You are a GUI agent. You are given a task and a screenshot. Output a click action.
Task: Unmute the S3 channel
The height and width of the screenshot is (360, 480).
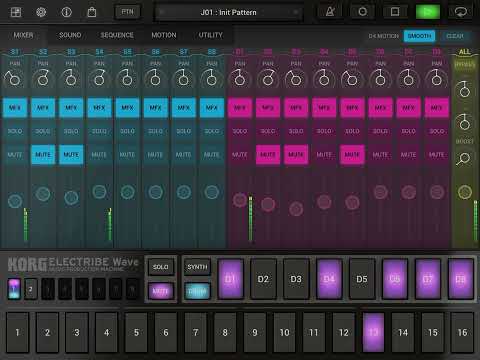tap(71, 155)
